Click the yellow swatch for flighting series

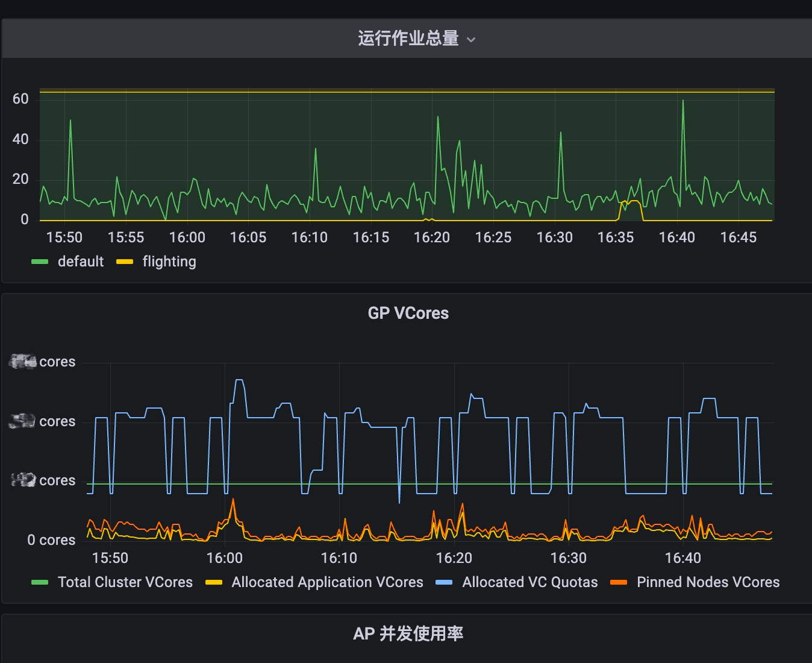pyautogui.click(x=125, y=262)
